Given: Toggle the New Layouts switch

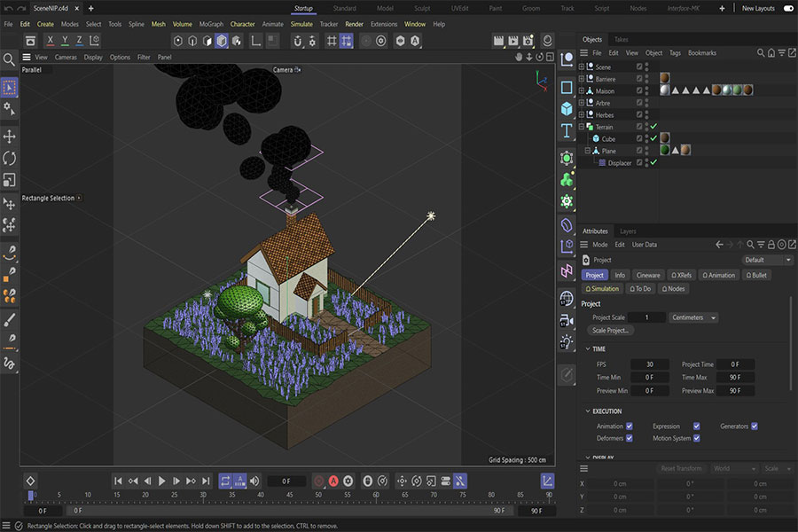Looking at the screenshot, I should click(788, 8).
